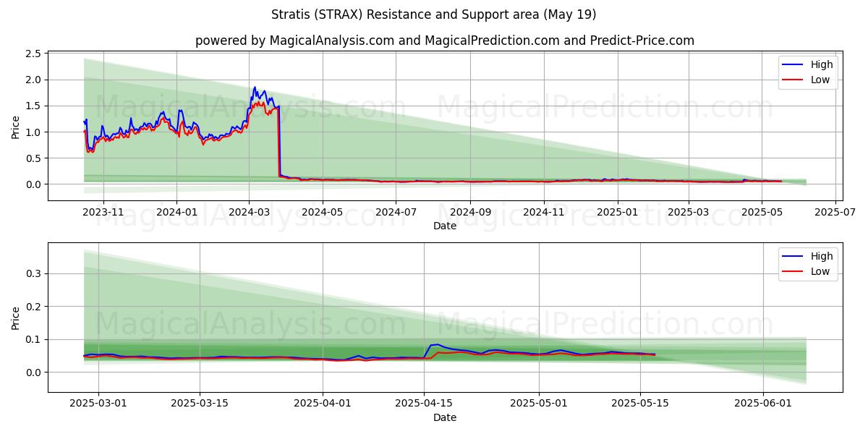Click the '2025-06-01' x-axis label on the bottom chart
The width and height of the screenshot is (868, 434).
click(763, 404)
